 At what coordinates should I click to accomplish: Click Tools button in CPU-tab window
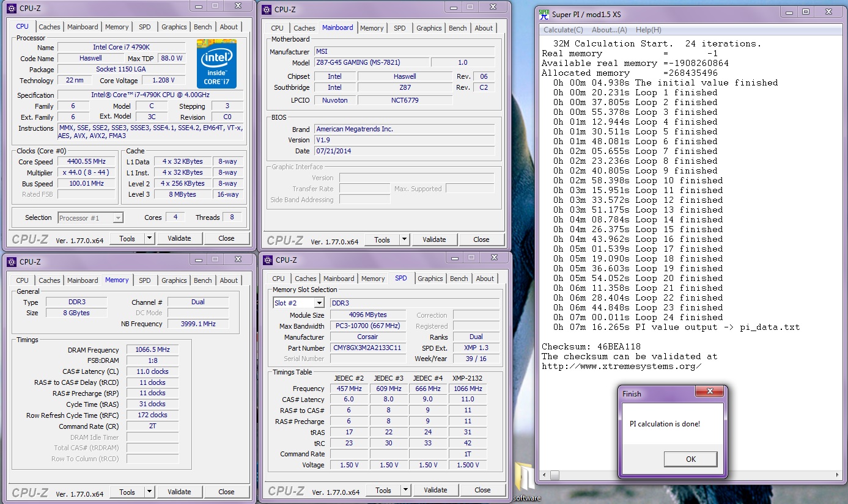pyautogui.click(x=127, y=239)
